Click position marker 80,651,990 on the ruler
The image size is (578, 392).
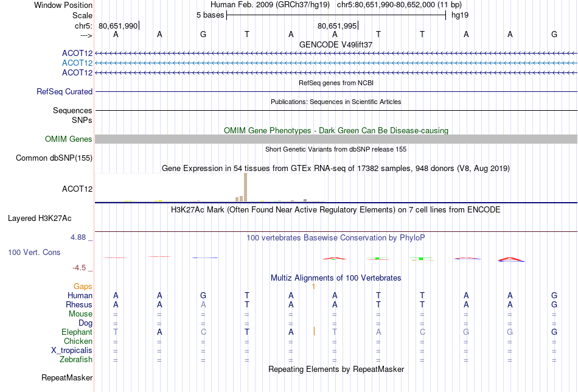click(x=118, y=26)
